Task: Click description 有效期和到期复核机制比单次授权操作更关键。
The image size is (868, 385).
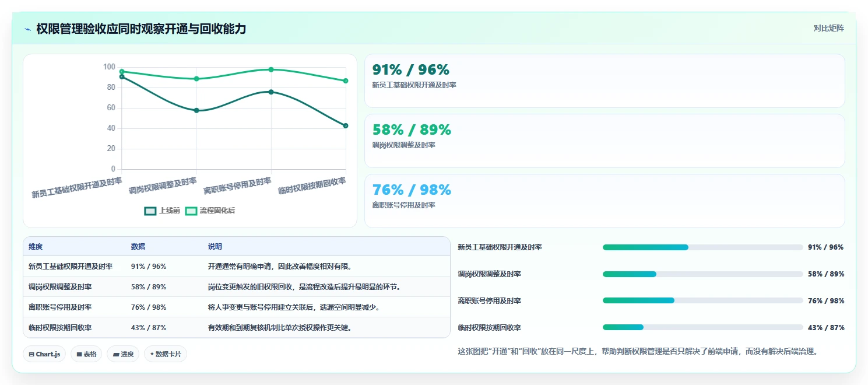Action: [280, 327]
